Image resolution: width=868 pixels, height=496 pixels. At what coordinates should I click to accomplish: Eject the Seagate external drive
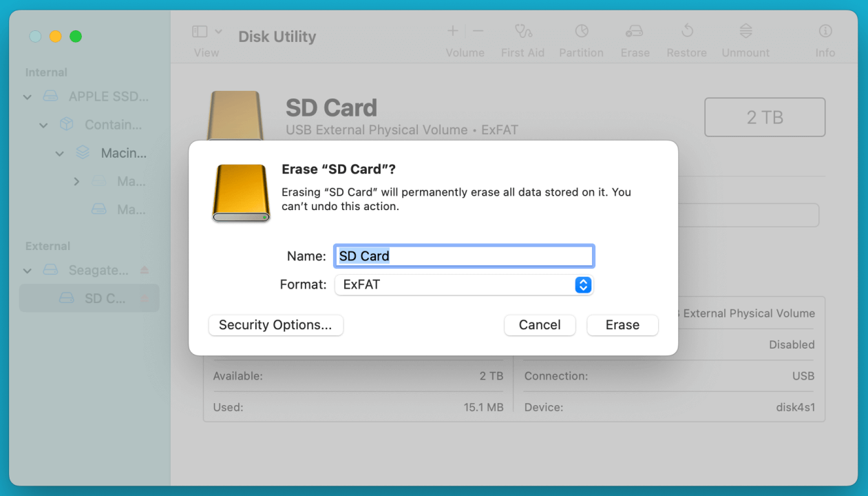tap(146, 270)
